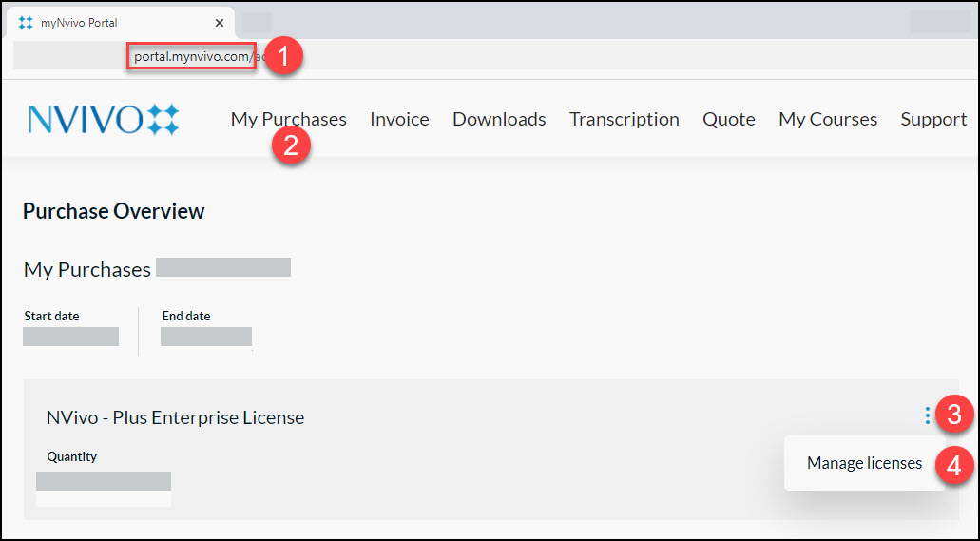Click the Start date label

52,316
